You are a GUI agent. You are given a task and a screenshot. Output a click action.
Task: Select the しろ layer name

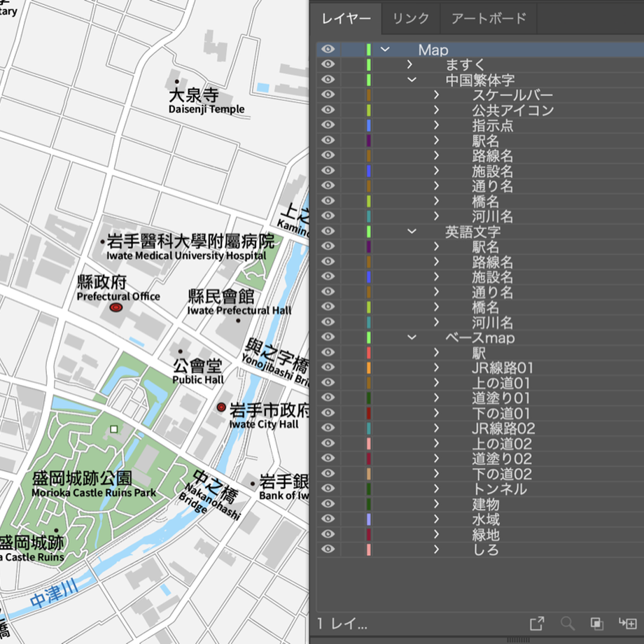pyautogui.click(x=486, y=549)
